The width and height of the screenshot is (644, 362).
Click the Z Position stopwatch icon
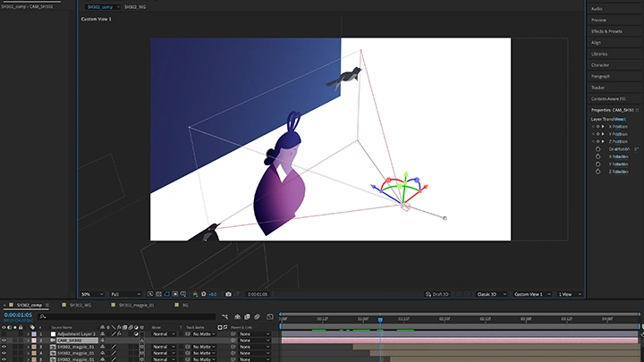coord(597,143)
